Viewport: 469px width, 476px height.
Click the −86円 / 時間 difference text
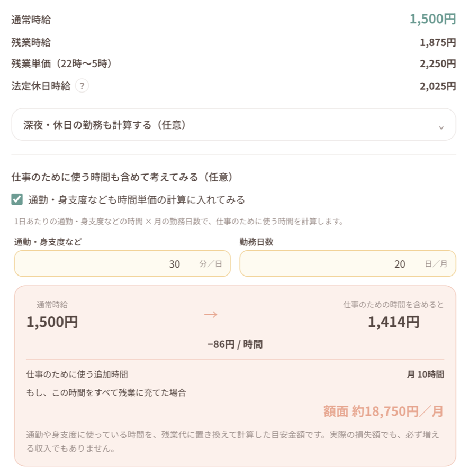click(235, 344)
